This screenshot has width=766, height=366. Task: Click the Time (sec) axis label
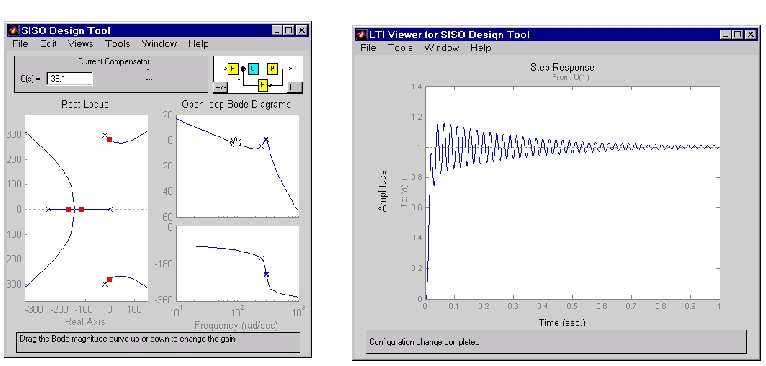click(562, 323)
